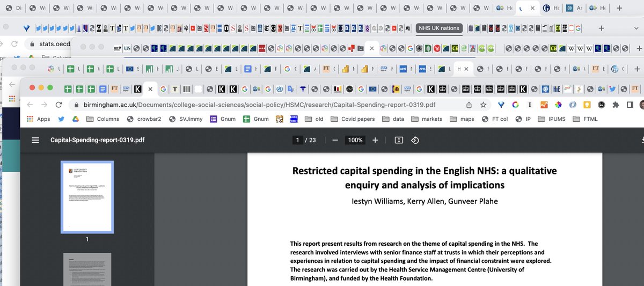The width and height of the screenshot is (644, 286).
Task: Bookmark this page with the star icon
Action: tap(484, 105)
